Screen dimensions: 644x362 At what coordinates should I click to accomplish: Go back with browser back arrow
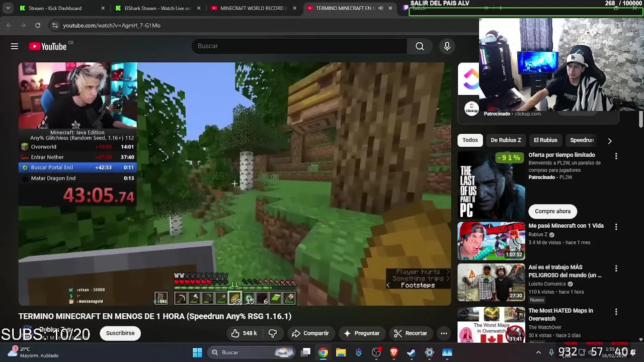(9, 25)
